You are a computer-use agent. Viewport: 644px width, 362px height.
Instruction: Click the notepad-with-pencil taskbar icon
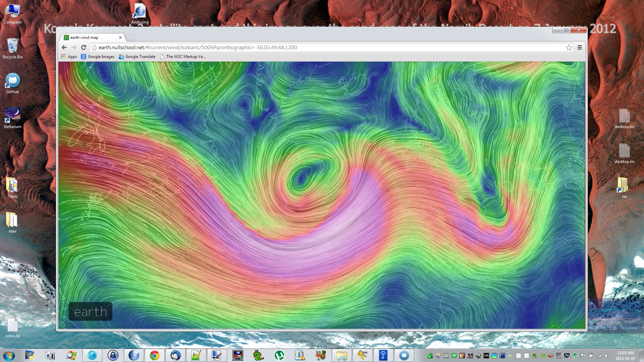(x=196, y=355)
